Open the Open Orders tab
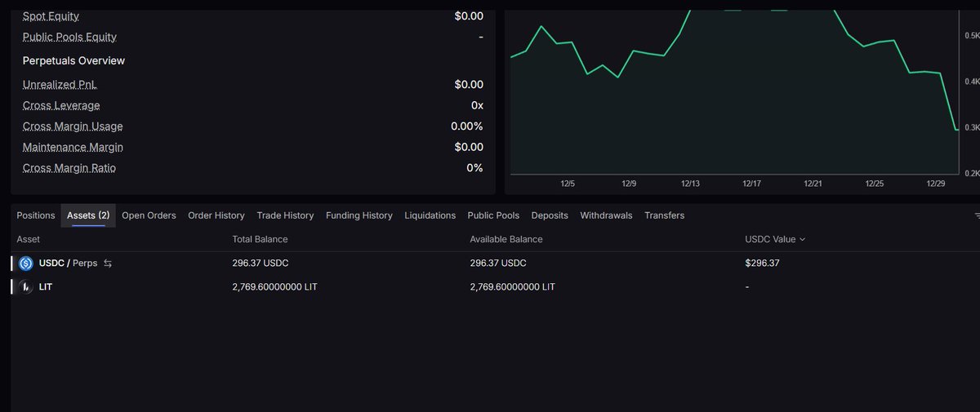 coord(149,215)
